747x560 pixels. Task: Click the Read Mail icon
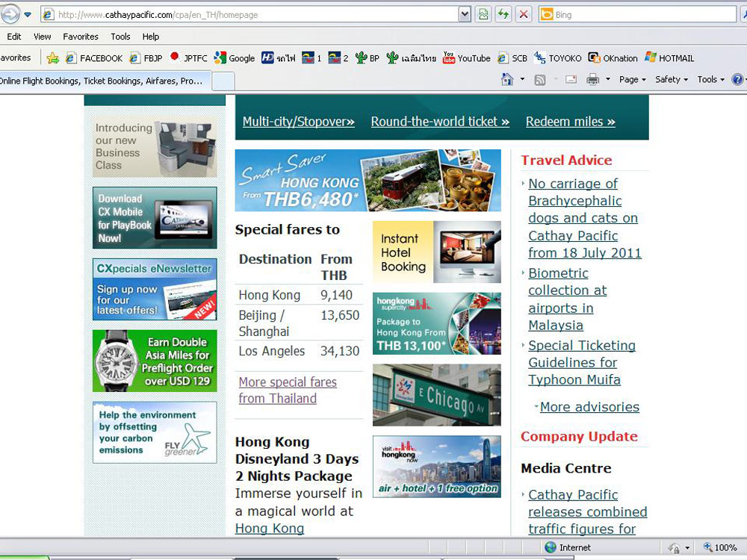[x=571, y=80]
